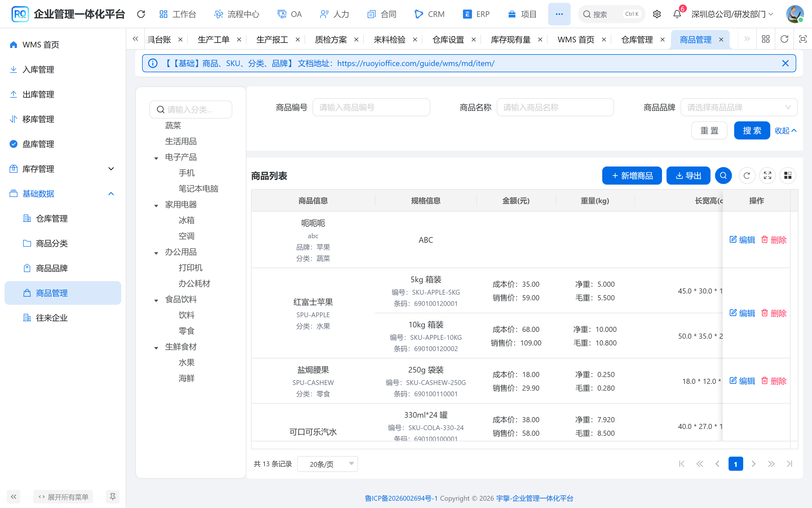Click 删除 for 呃呃呃 product
Viewport: 812px width, 508px height.
coord(774,240)
